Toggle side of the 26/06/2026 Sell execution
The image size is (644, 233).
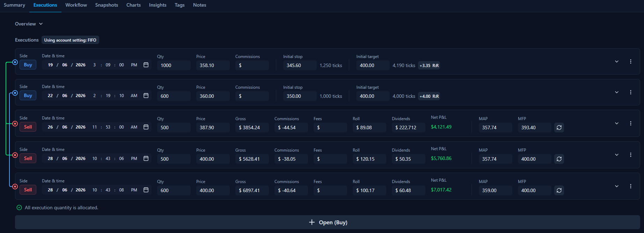pos(28,127)
